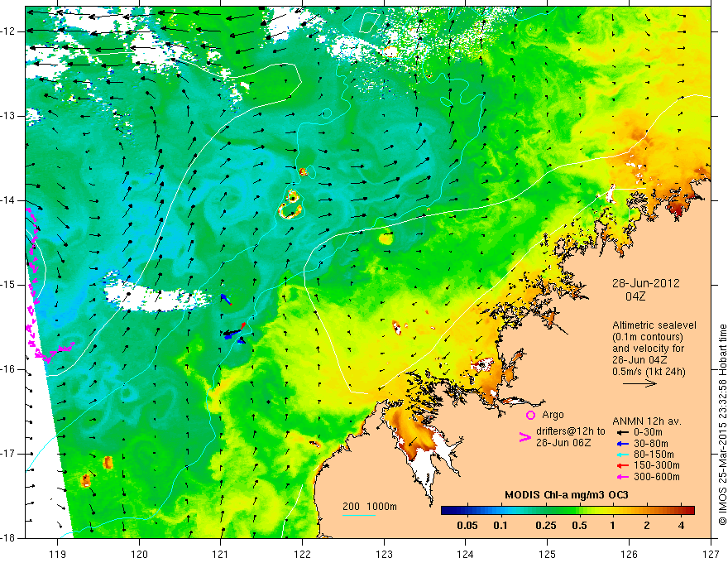Click the '0-30m' depth label

tap(649, 432)
